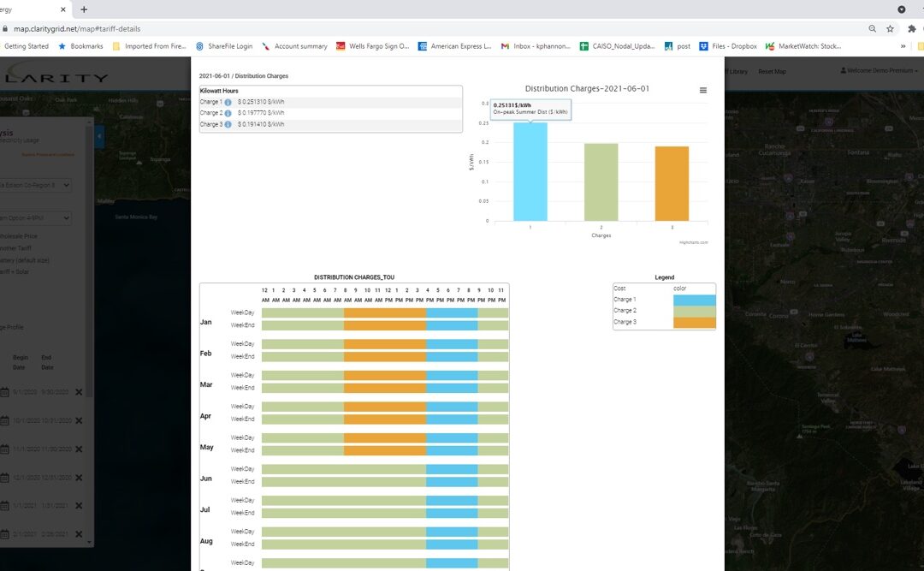
Task: Open the Files - Dropbox bookmark
Action: click(728, 46)
